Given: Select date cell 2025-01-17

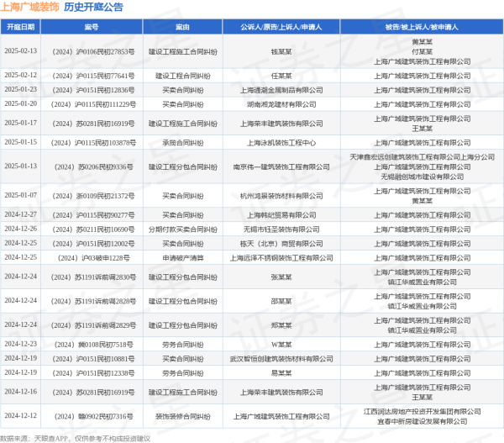Looking at the screenshot, I should click(20, 123).
